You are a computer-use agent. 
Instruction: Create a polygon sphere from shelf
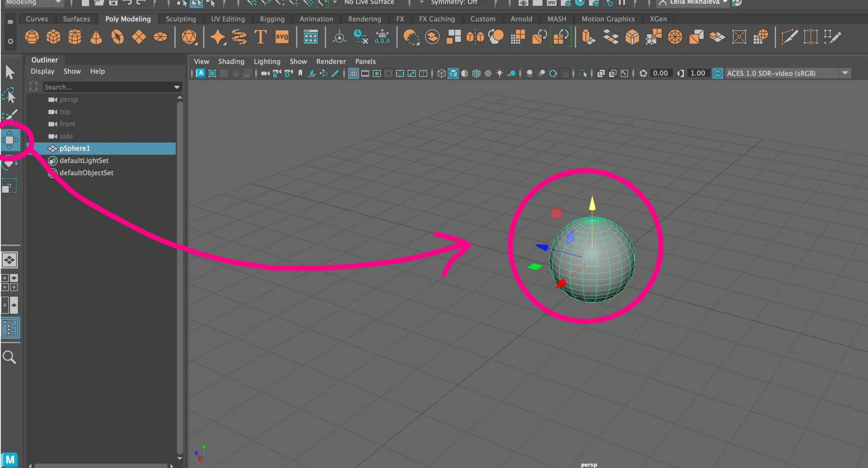coord(32,37)
